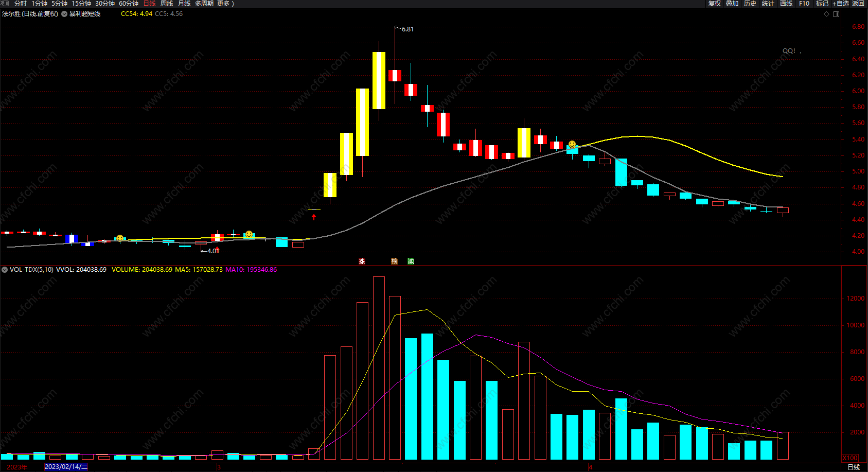Click the 法尔胜(日线.前复权) stock title
Image resolution: width=868 pixels, height=472 pixels.
tap(30, 14)
